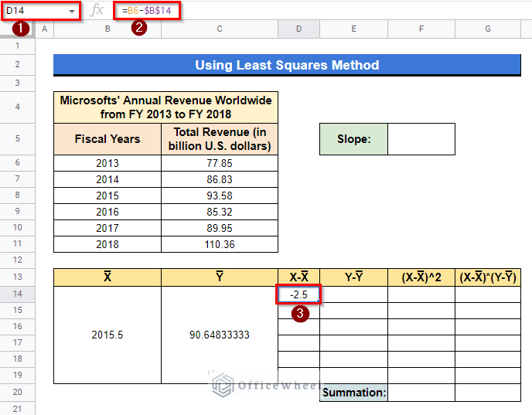Open the Name box dropdown arrow
Viewport: 532px width, 415px height.
(72, 11)
